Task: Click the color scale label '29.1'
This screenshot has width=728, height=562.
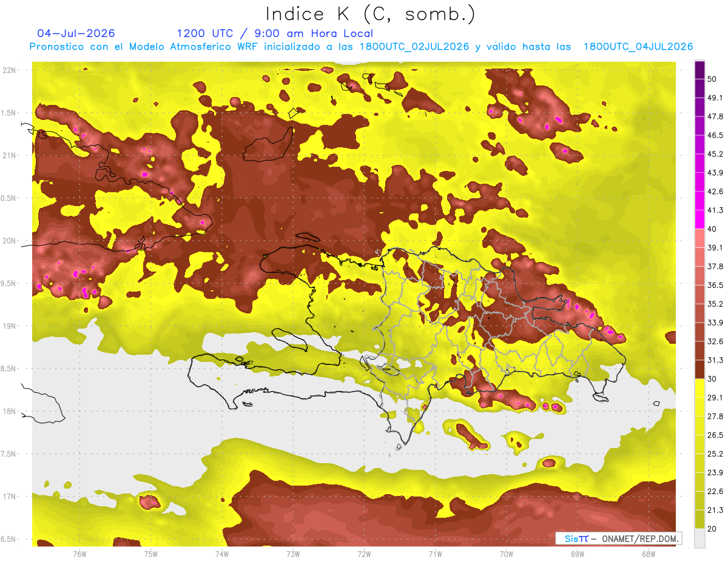Action: click(x=715, y=398)
